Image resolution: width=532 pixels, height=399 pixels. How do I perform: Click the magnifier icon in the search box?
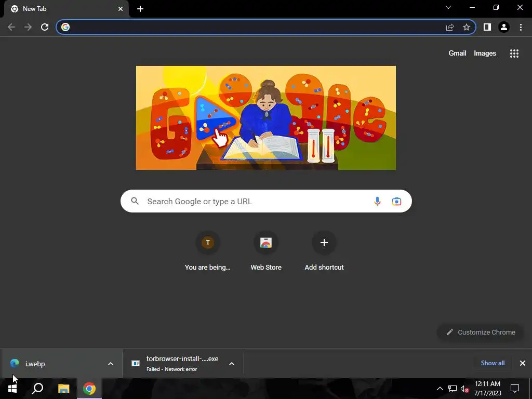pyautogui.click(x=135, y=201)
